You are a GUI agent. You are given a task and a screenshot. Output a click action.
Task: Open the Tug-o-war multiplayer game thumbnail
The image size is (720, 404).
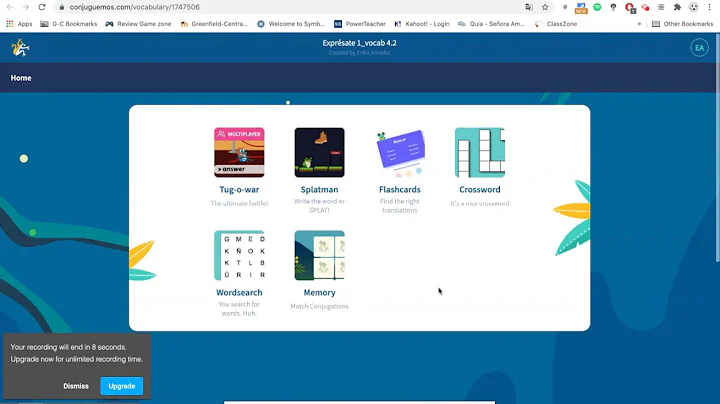click(239, 152)
